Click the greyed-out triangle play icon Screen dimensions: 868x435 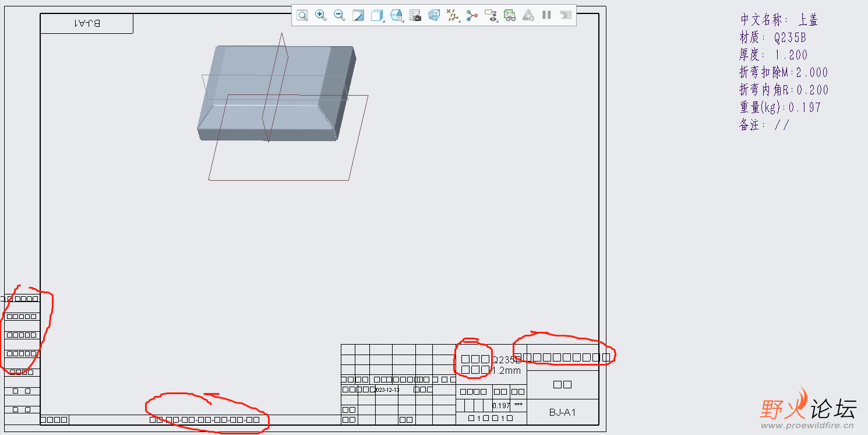point(528,15)
